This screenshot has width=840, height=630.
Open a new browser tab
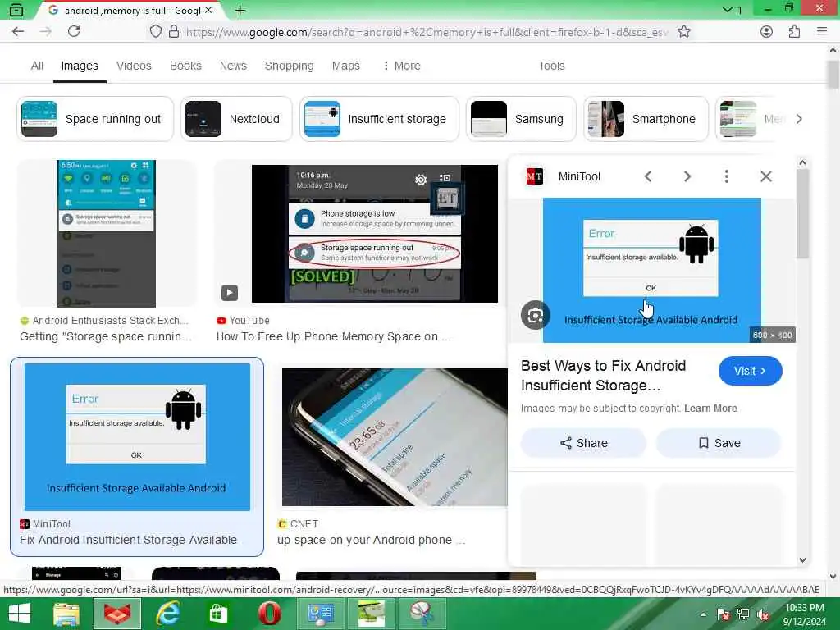[240, 10]
